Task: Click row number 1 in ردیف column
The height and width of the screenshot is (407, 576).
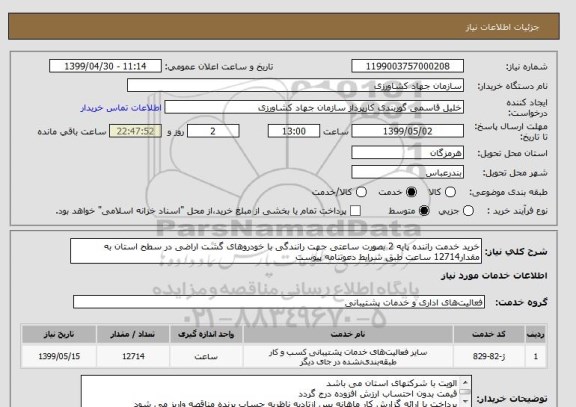Action: point(536,356)
